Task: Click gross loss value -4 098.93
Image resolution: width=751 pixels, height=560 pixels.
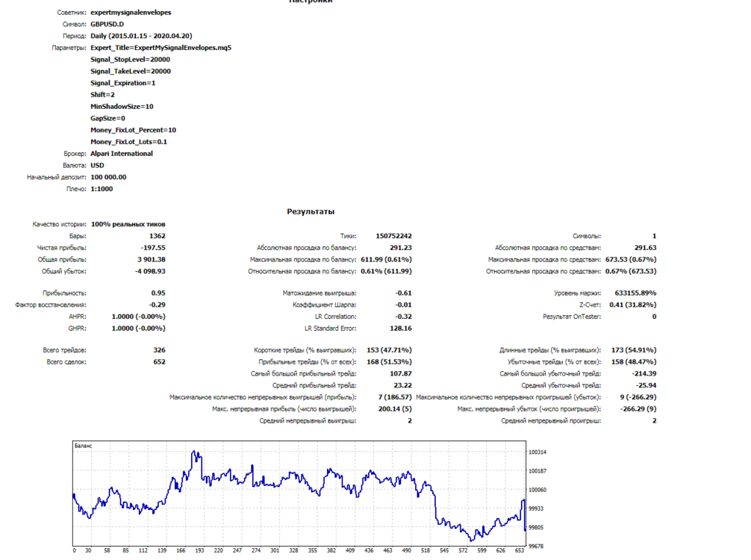Action: pos(150,271)
